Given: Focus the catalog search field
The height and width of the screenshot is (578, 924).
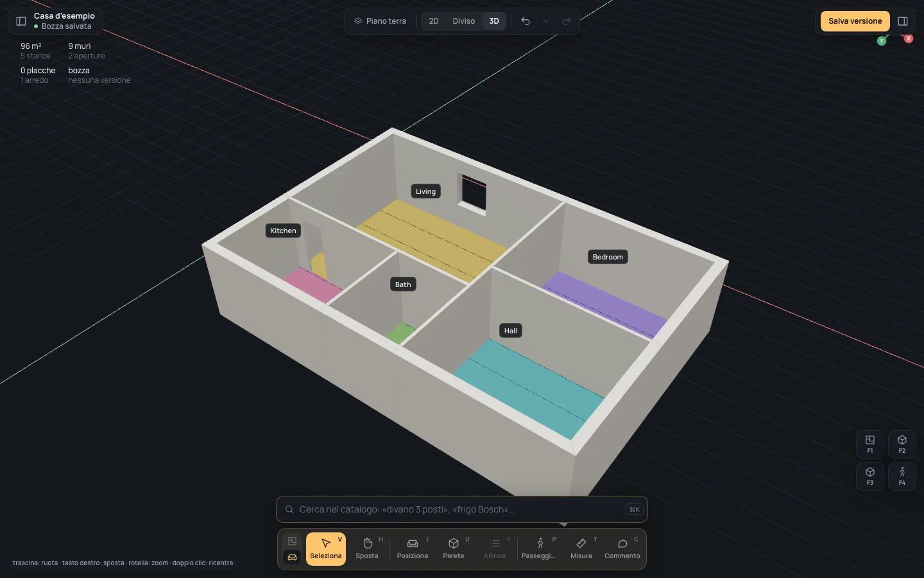Looking at the screenshot, I should [462, 509].
